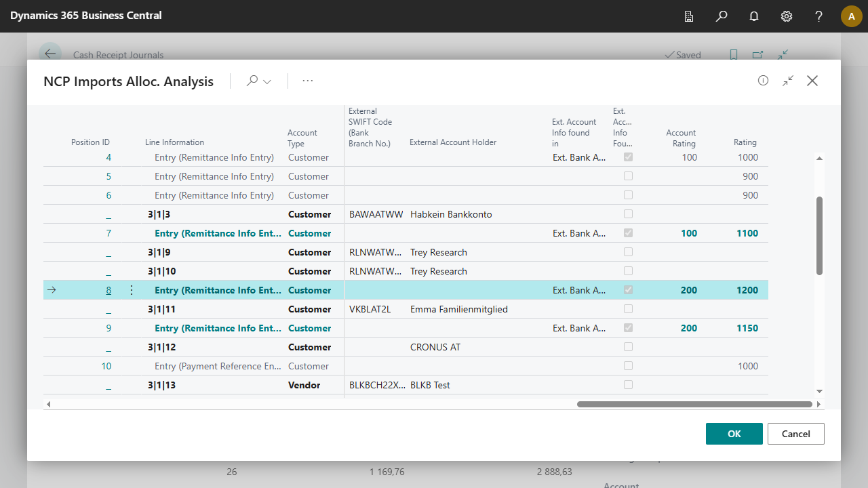Click Line Information column header
Viewport: 868px width, 488px height.
[174, 142]
